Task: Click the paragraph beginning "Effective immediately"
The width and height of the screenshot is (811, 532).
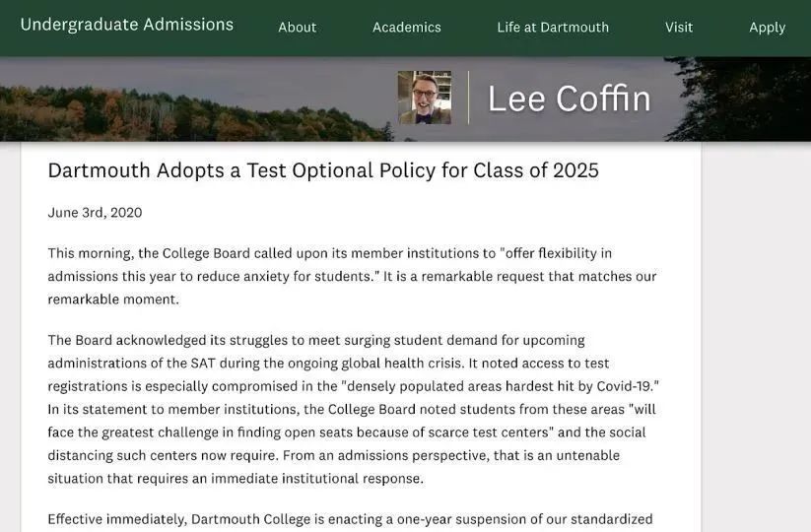Action: pyautogui.click(x=350, y=519)
